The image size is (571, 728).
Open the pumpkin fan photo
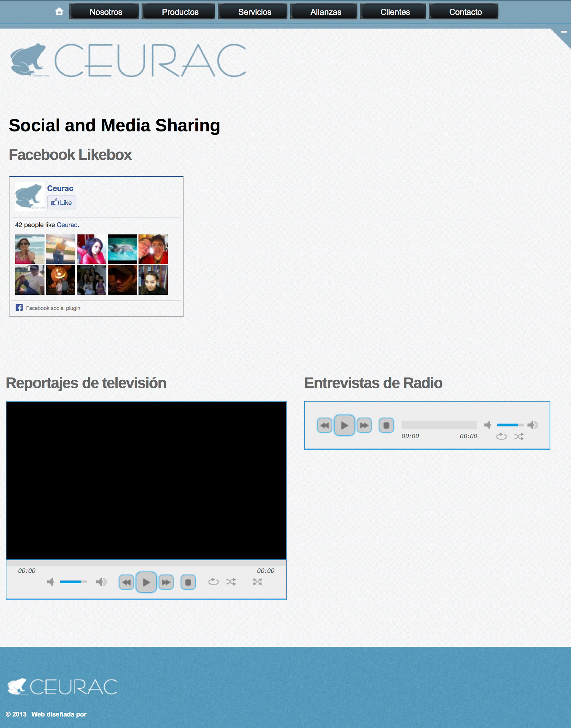[60, 280]
